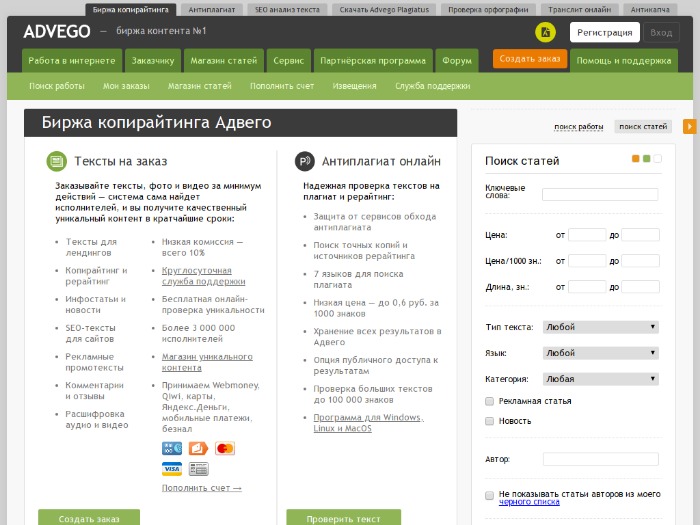Open the Форум menu
The image size is (700, 525).
(457, 61)
